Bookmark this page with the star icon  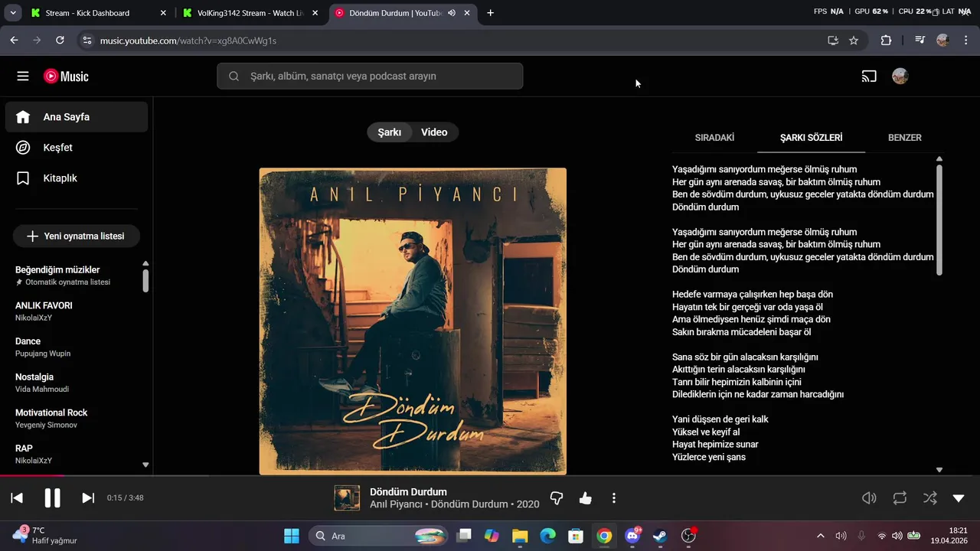(854, 41)
